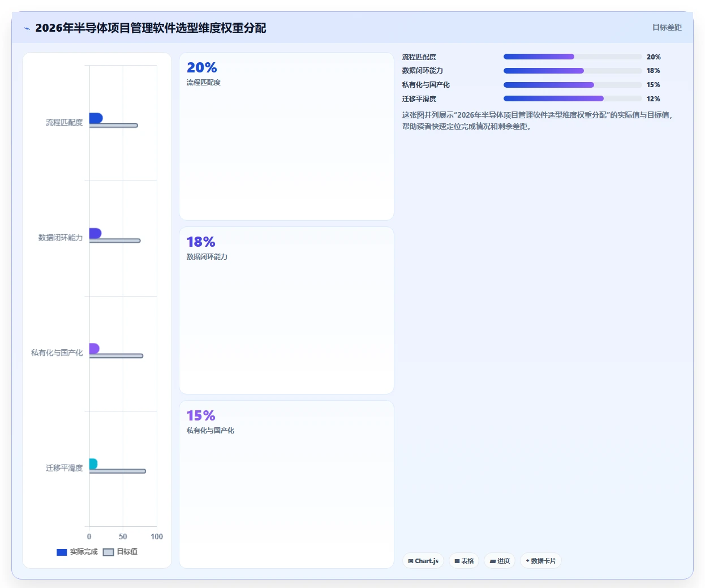
Task: Click the chart title 2026年半导体项目管理软件选型维度权重分配
Action: pyautogui.click(x=151, y=28)
